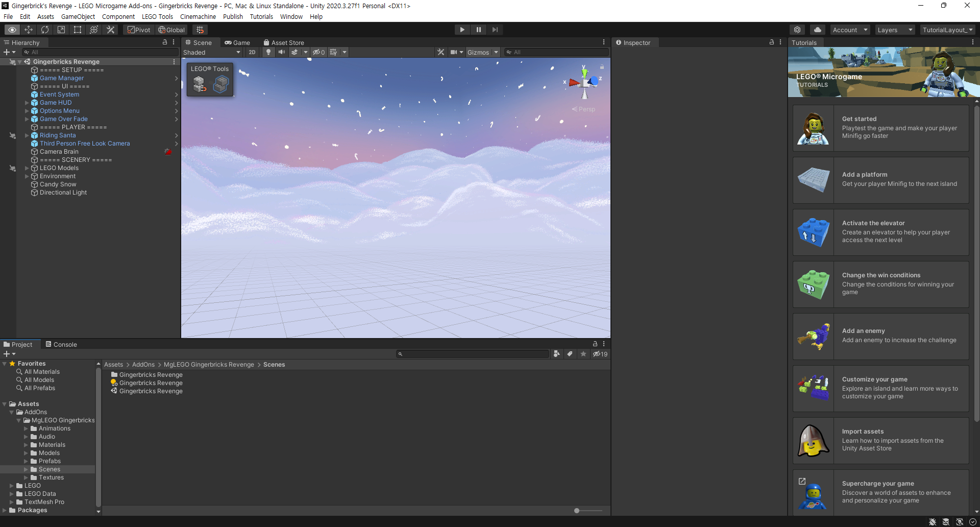Select the Move tool
Image resolution: width=980 pixels, height=527 pixels.
[29, 30]
